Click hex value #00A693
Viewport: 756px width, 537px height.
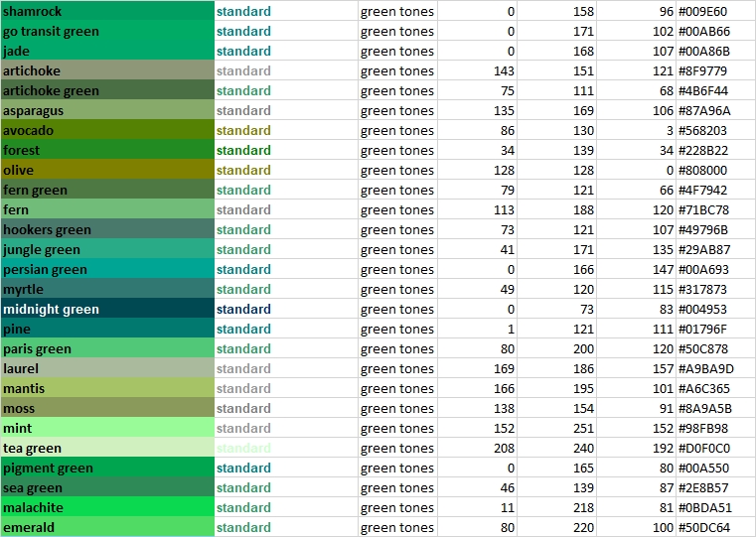tap(703, 270)
